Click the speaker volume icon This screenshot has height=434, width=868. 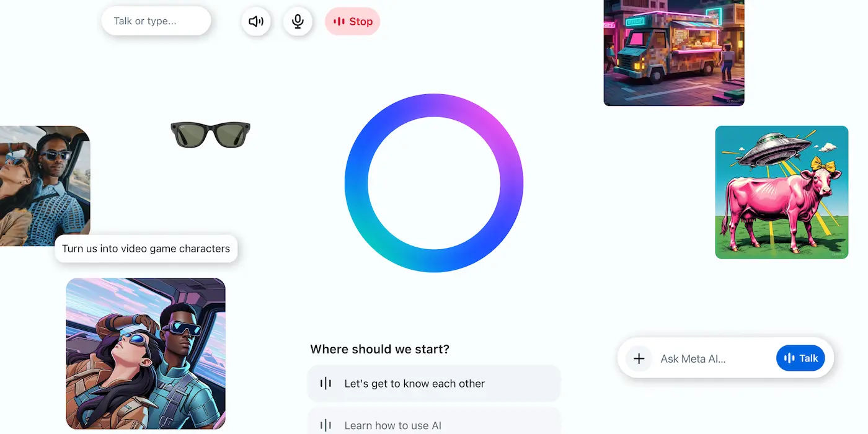[256, 22]
